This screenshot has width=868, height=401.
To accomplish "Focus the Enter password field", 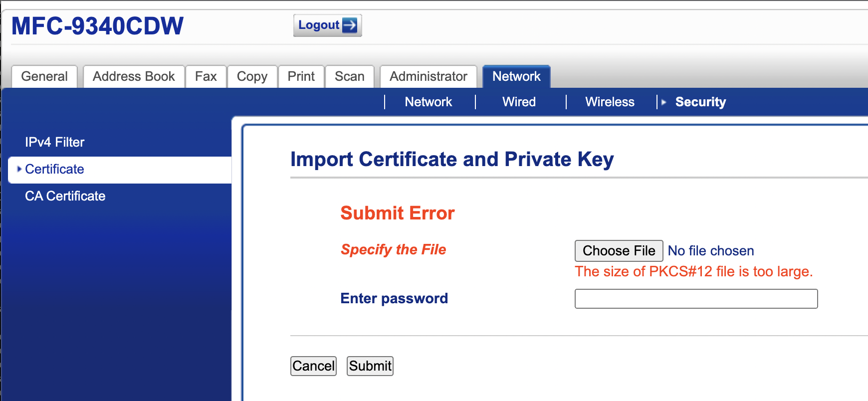I will (696, 299).
